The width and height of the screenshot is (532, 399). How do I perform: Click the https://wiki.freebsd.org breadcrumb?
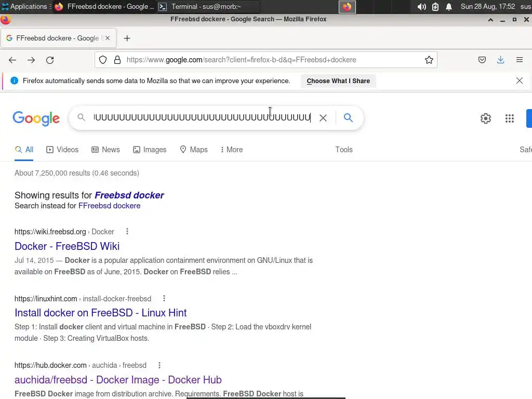tap(50, 232)
